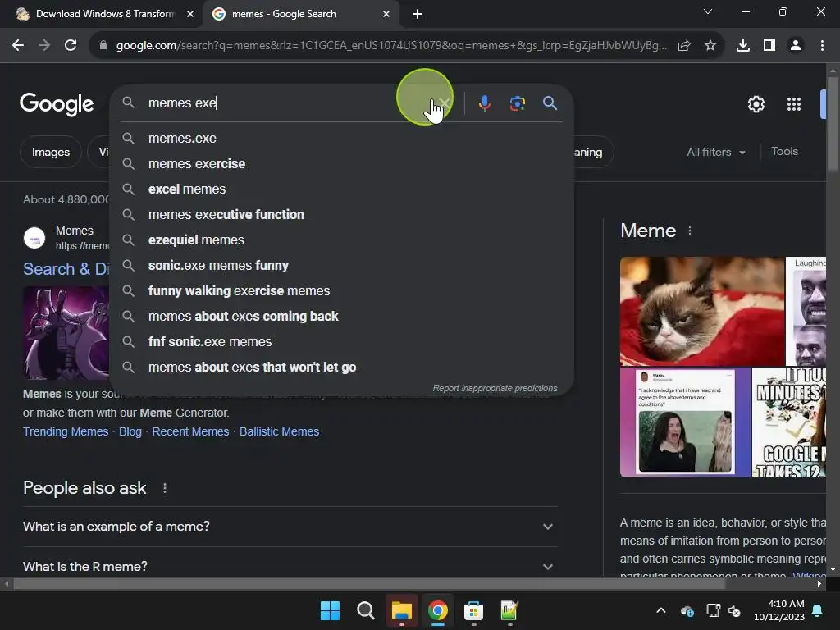Click the address bar URL
840x630 pixels.
(391, 46)
